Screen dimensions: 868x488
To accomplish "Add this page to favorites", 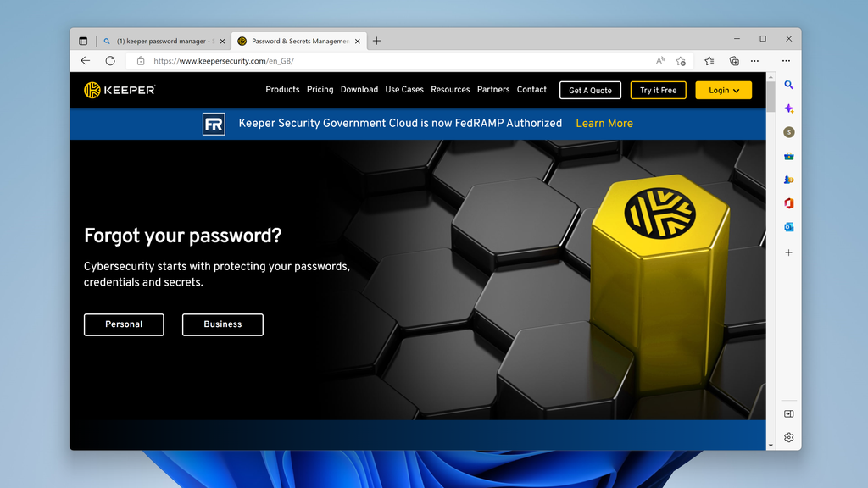I will click(x=681, y=60).
